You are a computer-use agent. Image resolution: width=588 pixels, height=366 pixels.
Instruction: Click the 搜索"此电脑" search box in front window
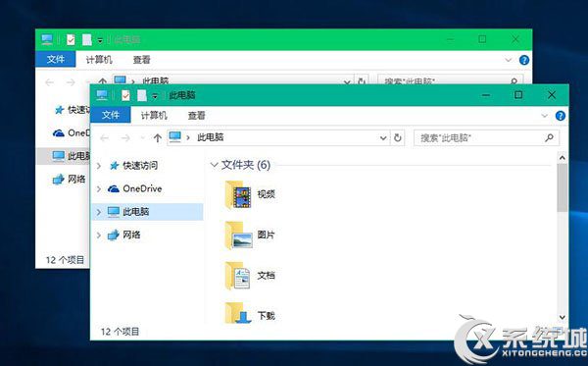pyautogui.click(x=486, y=137)
